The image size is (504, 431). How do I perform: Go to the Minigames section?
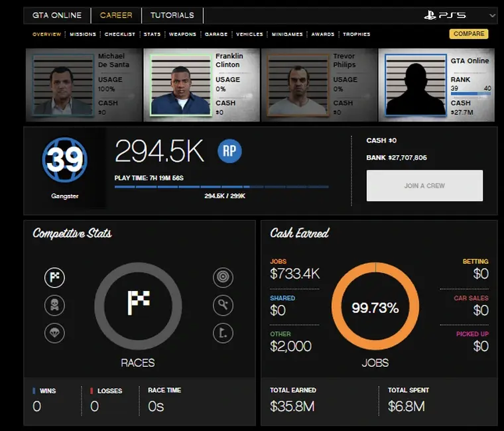click(x=287, y=34)
